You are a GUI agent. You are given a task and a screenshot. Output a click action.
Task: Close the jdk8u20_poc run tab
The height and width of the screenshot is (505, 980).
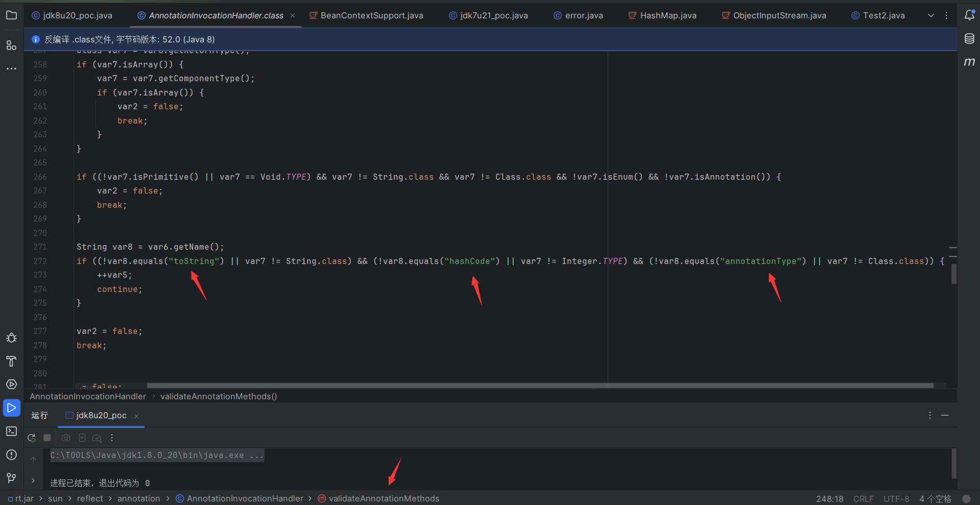[136, 416]
